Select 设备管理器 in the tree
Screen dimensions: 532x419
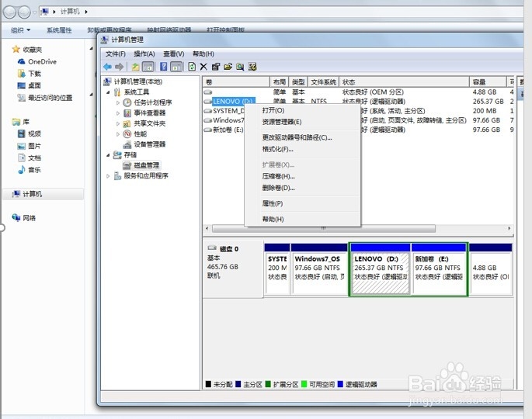point(144,144)
